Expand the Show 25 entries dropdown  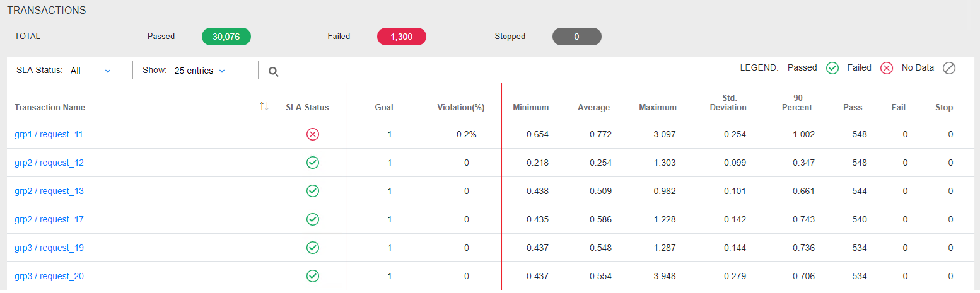(199, 71)
